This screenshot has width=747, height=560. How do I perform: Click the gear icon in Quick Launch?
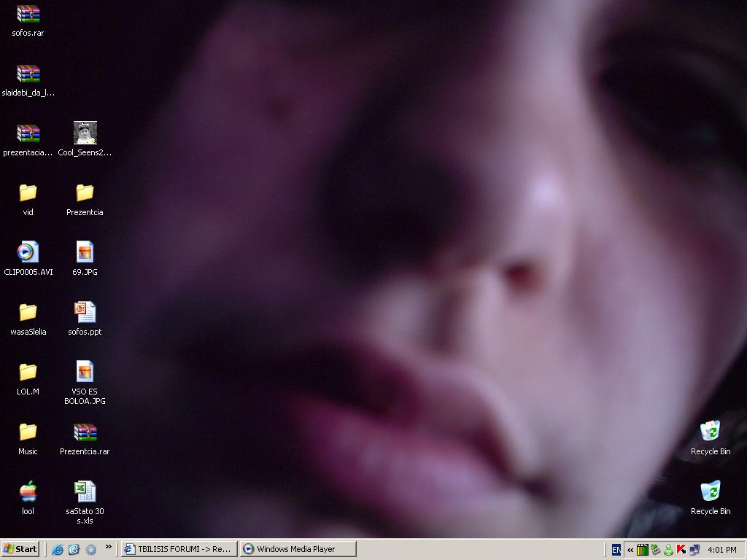[91, 550]
